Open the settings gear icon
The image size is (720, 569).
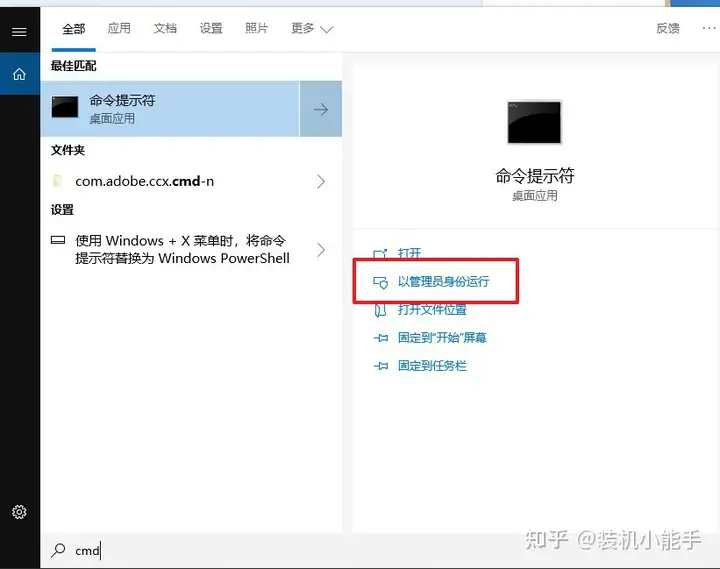coord(19,512)
